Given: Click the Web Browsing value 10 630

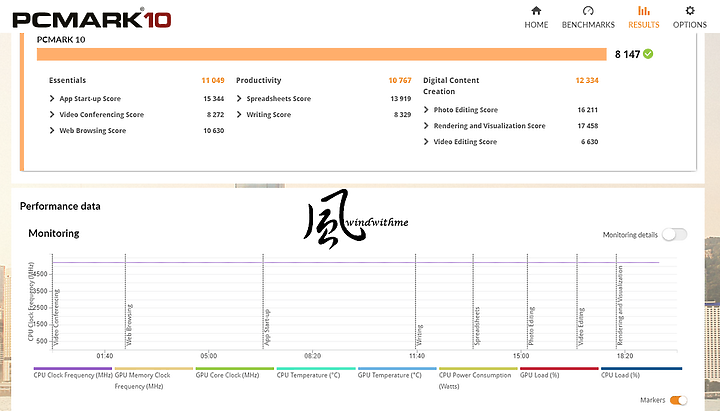Looking at the screenshot, I should 214,130.
